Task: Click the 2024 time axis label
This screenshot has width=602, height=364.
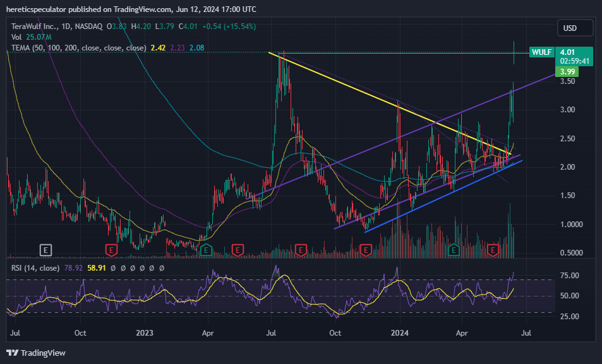Action: pos(400,333)
